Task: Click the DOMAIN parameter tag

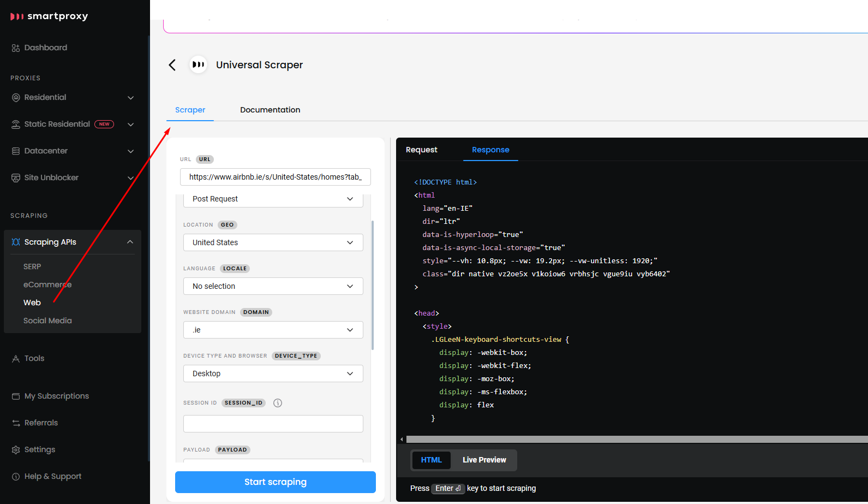Action: 256,312
